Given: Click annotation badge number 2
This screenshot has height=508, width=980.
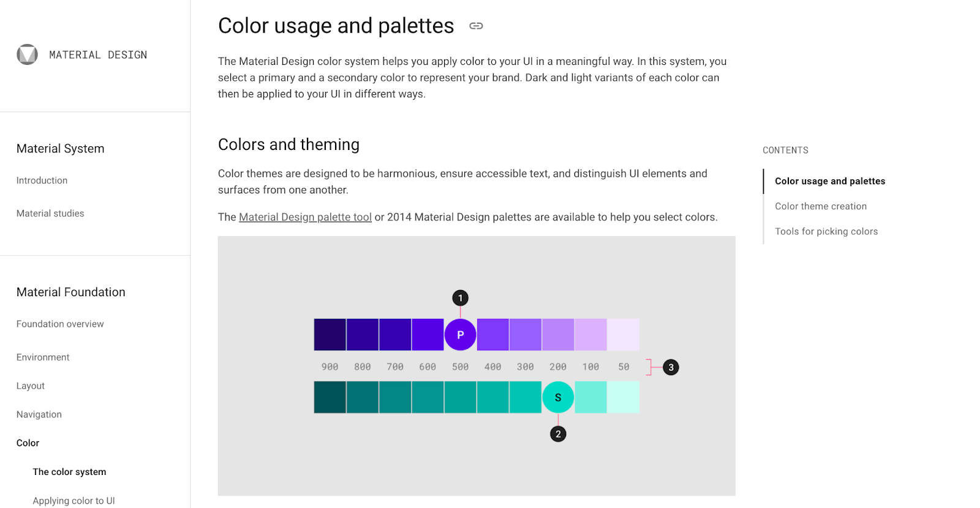Looking at the screenshot, I should [558, 434].
